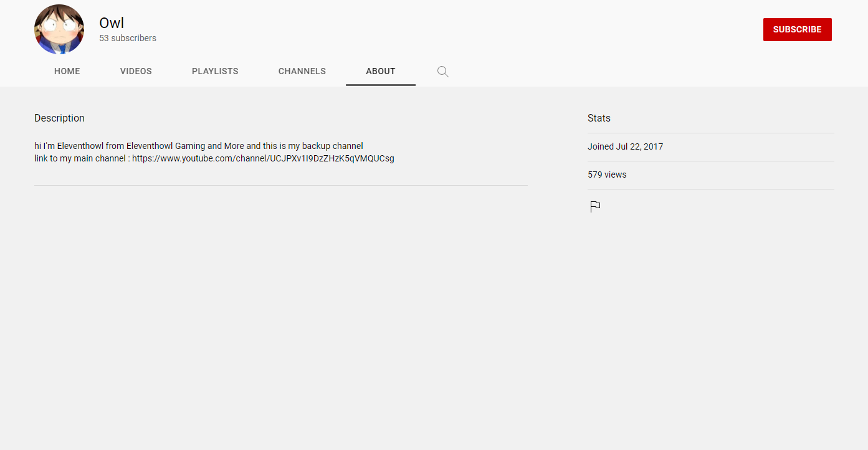Switch to the Videos tab
Viewport: 868px width, 450px height.
pos(136,71)
